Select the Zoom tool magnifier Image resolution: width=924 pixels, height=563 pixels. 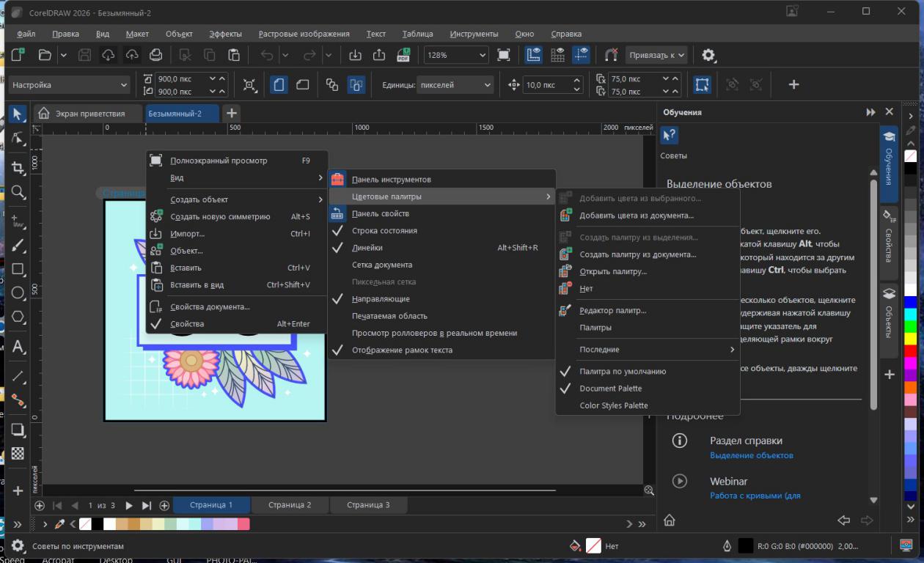(x=18, y=192)
